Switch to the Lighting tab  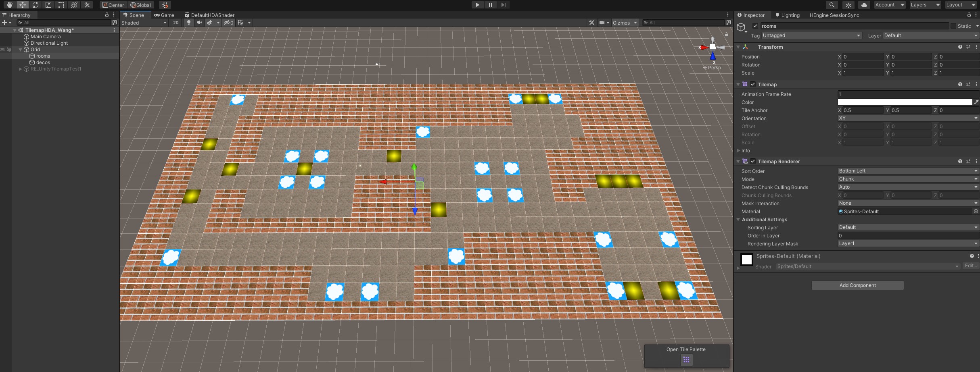(787, 15)
